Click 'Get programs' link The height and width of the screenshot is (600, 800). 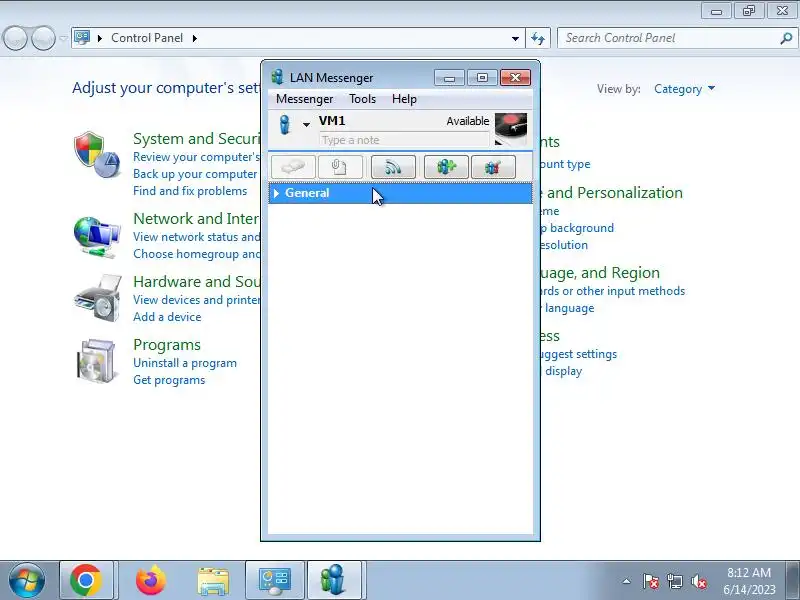pyautogui.click(x=169, y=380)
